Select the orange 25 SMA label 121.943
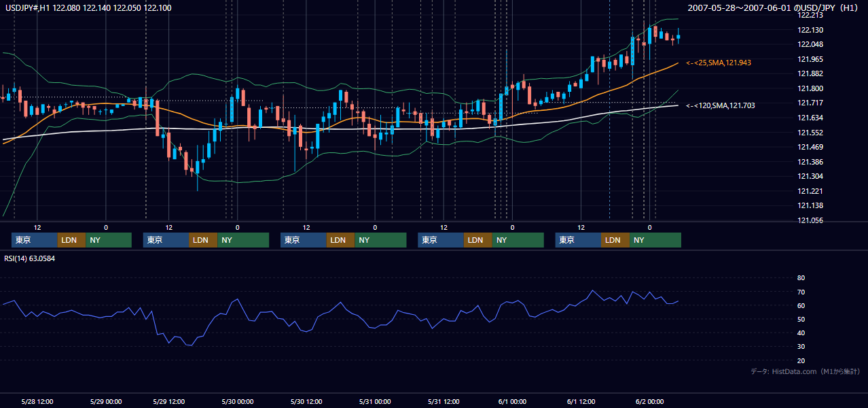Screen dimensions: 868x408 [x=719, y=63]
